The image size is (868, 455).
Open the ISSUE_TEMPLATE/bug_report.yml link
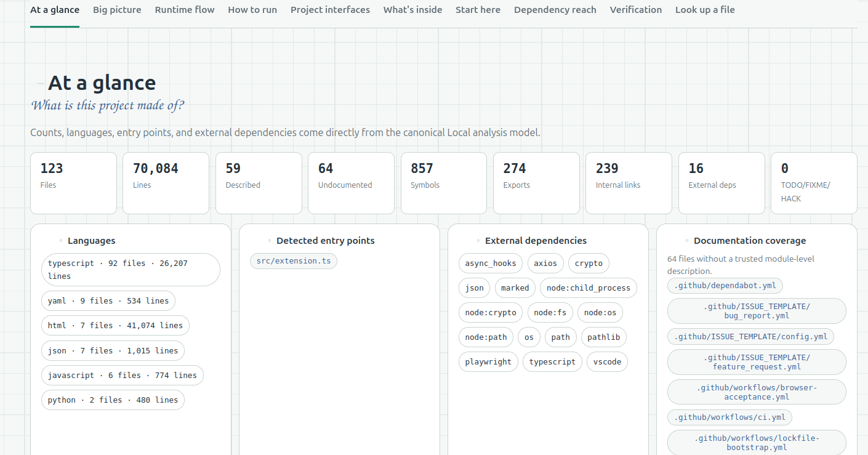[757, 311]
